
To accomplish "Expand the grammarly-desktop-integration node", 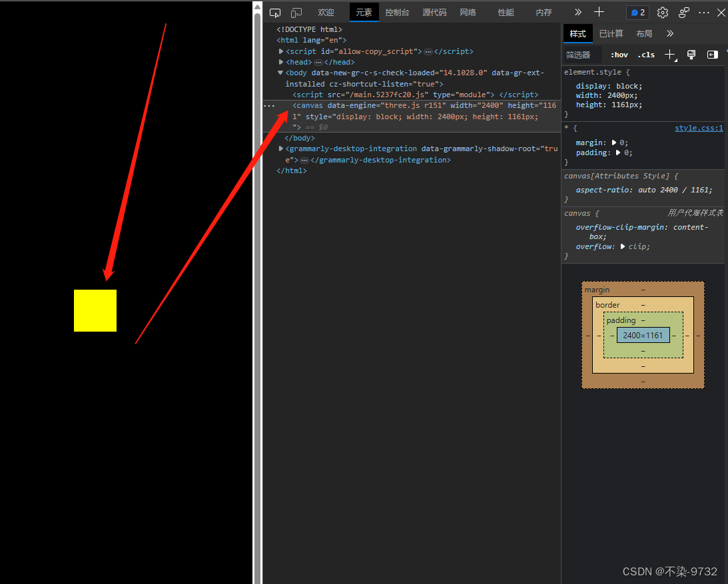I will 281,148.
